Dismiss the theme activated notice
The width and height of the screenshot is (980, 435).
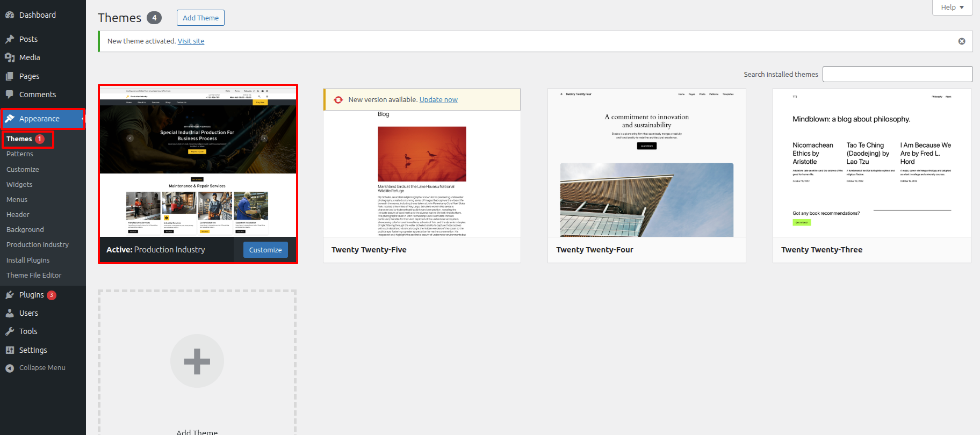[962, 41]
